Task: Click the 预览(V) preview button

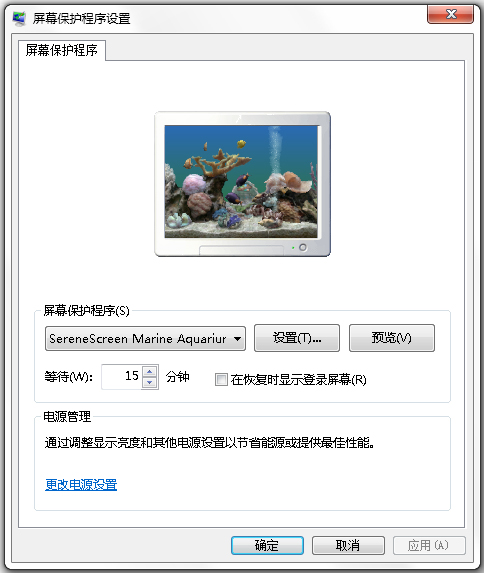Action: [x=392, y=338]
